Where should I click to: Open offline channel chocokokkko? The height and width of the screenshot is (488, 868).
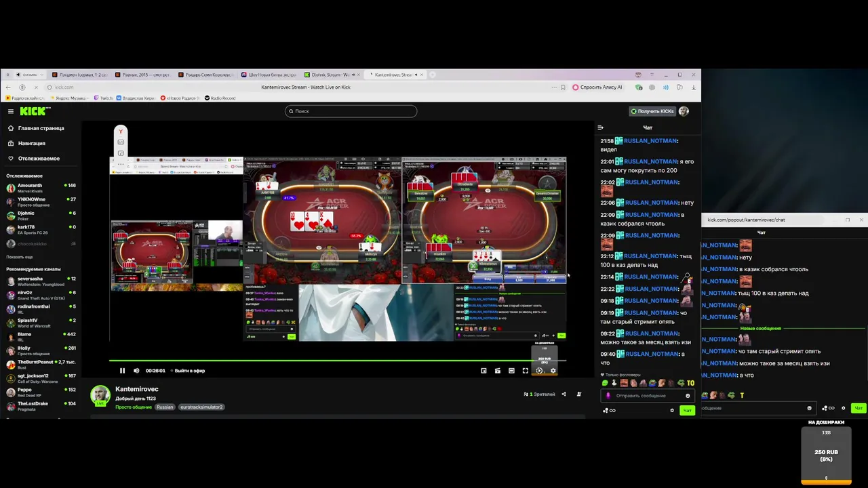(41, 243)
